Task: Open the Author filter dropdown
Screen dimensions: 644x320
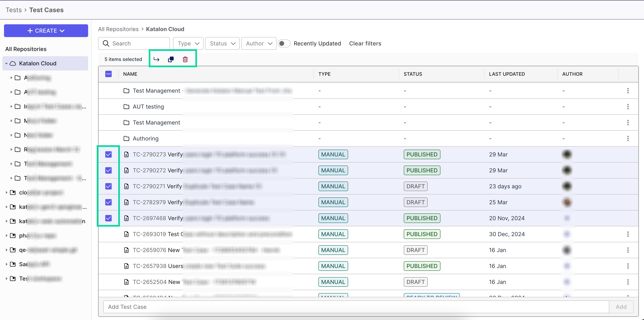Action: (x=259, y=43)
